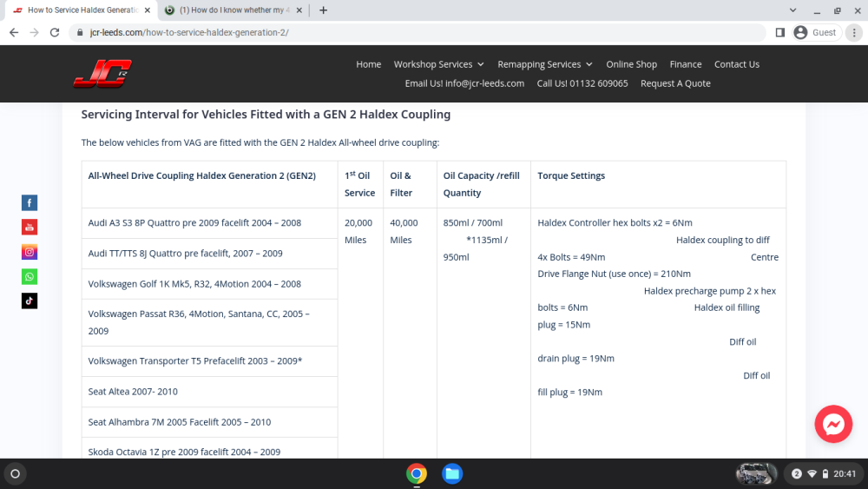Open Remapping Services menu
The width and height of the screenshot is (868, 489).
point(539,64)
